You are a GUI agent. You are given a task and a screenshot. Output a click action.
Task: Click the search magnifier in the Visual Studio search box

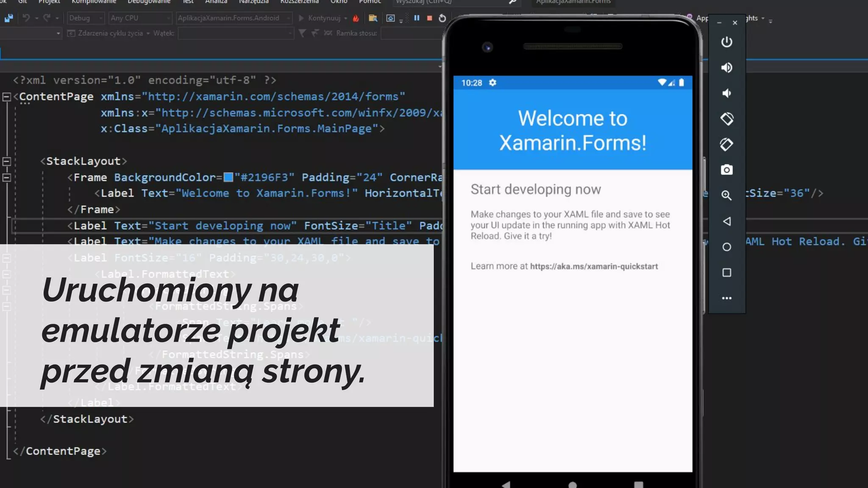512,2
